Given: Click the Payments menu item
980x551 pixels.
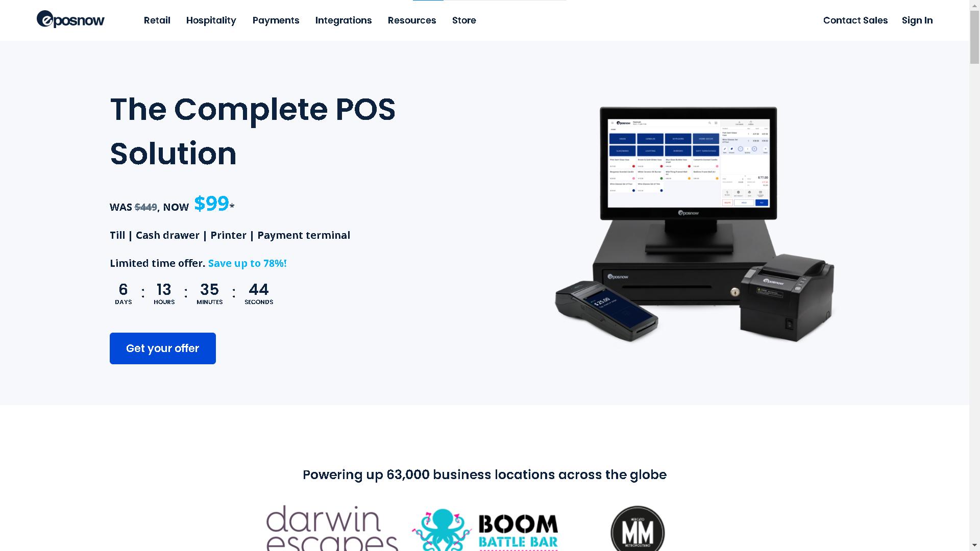Looking at the screenshot, I should tap(276, 20).
